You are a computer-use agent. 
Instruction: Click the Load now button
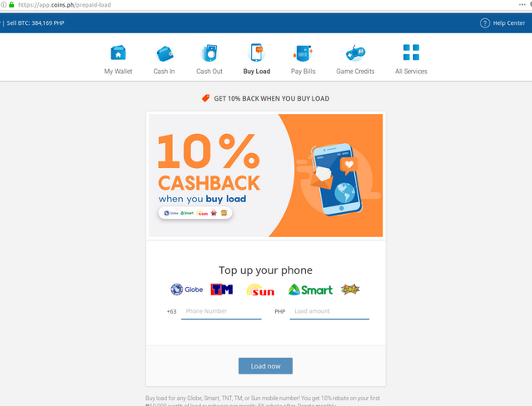[265, 366]
